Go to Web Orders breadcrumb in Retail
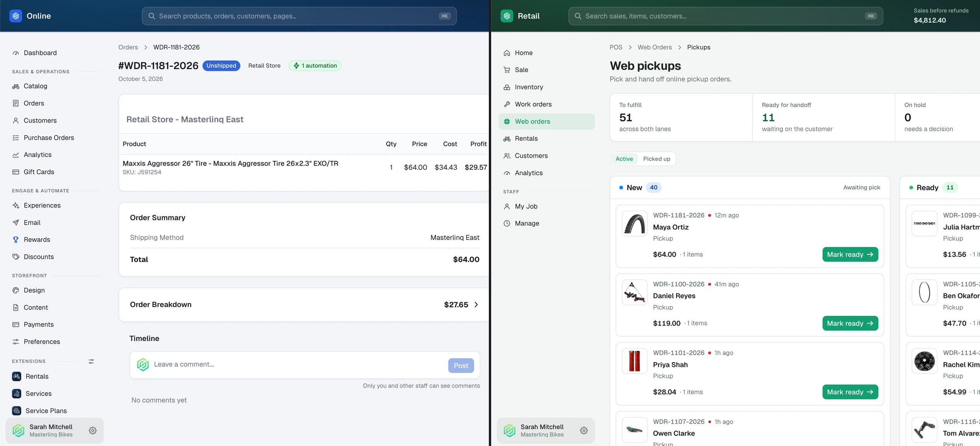 (x=655, y=47)
